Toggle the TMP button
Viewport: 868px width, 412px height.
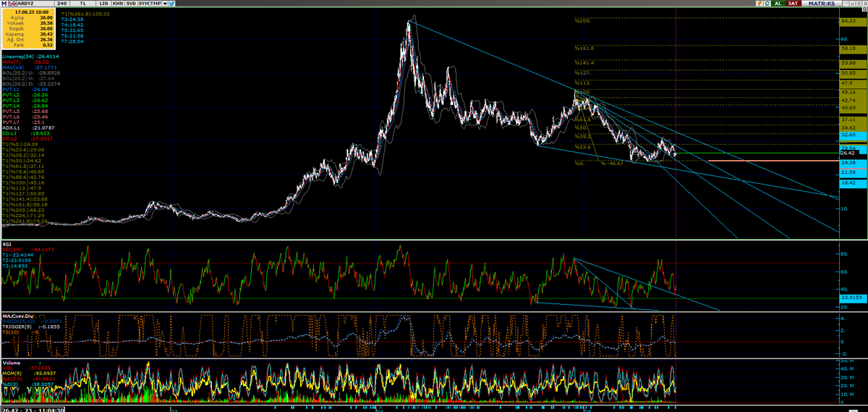point(156,4)
